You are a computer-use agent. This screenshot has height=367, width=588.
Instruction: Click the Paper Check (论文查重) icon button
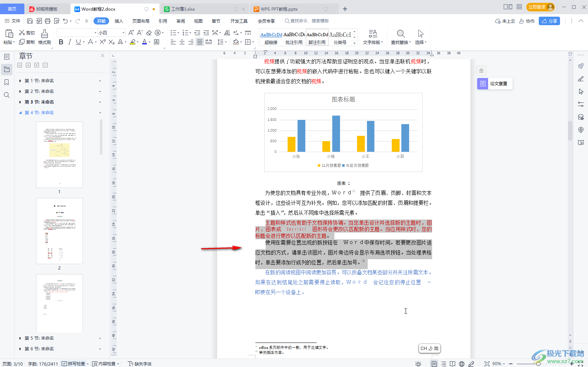482,84
